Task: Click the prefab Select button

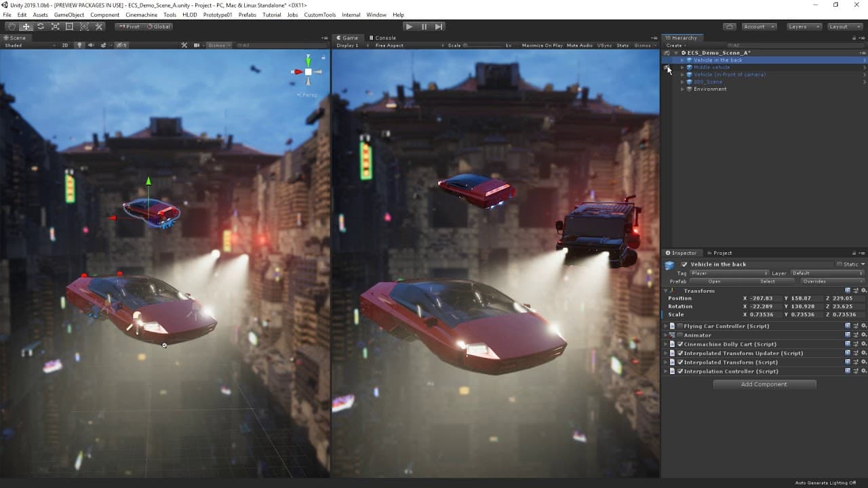Action: pyautogui.click(x=768, y=281)
